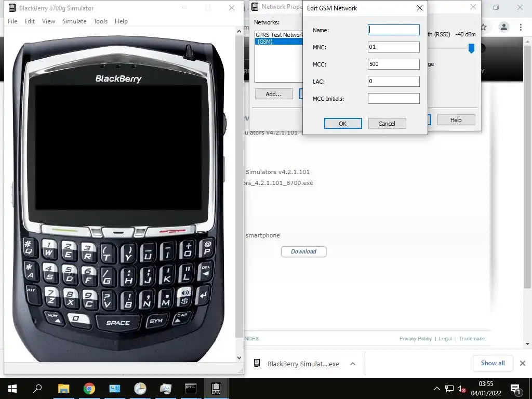Show hidden system tray icons
532x399 pixels.
[436, 389]
